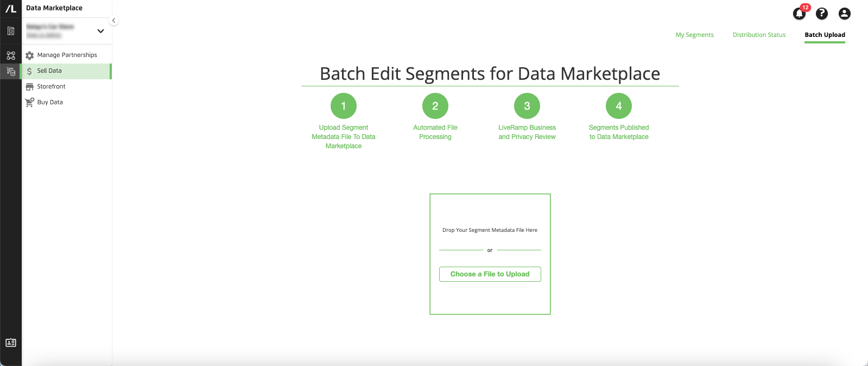Click the Storefront shop icon

click(30, 87)
